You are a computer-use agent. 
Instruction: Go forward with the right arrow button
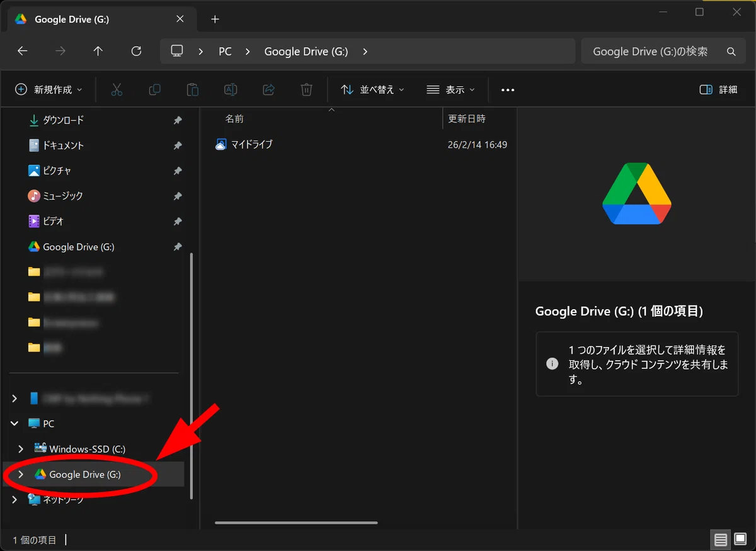tap(60, 52)
